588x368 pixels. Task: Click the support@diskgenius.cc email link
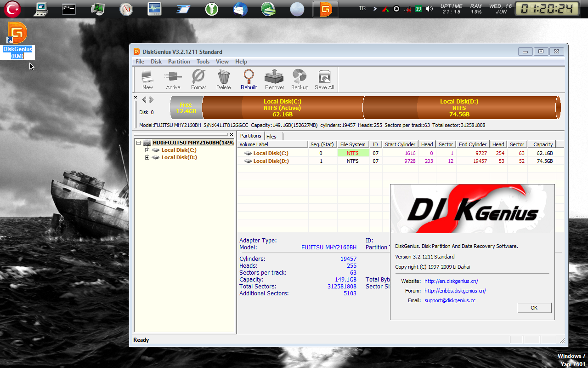click(x=450, y=300)
